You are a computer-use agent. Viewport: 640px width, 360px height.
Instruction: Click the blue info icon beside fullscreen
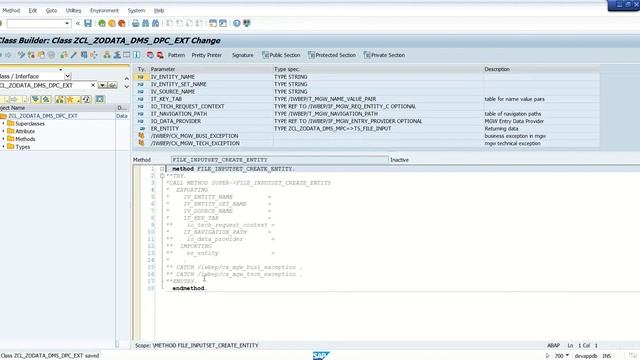[137, 55]
